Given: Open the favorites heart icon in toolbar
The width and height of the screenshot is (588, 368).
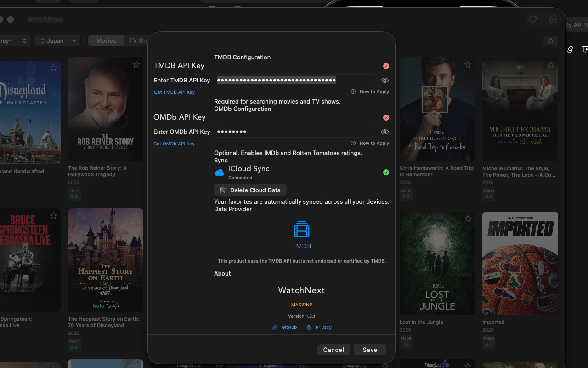Looking at the screenshot, I should pos(533,19).
